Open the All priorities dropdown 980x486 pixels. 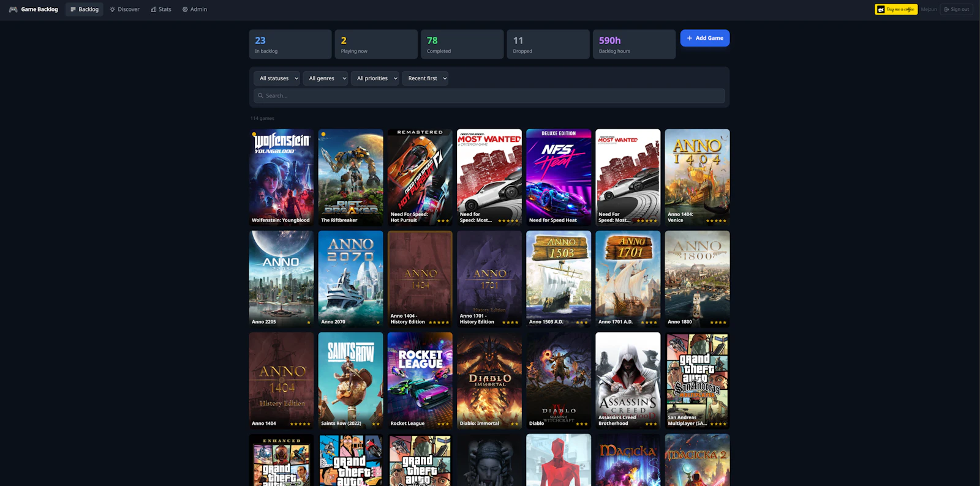(375, 78)
